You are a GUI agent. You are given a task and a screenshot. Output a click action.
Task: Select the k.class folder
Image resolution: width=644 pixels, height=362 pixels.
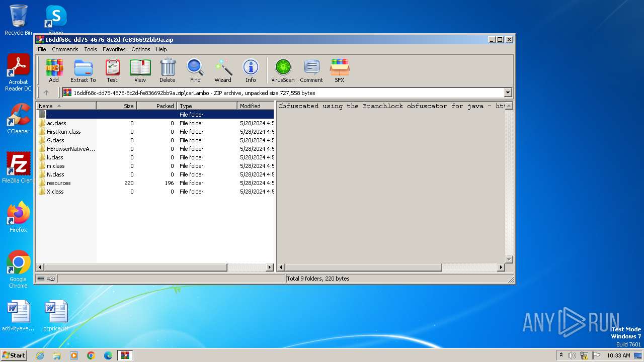click(x=155, y=157)
